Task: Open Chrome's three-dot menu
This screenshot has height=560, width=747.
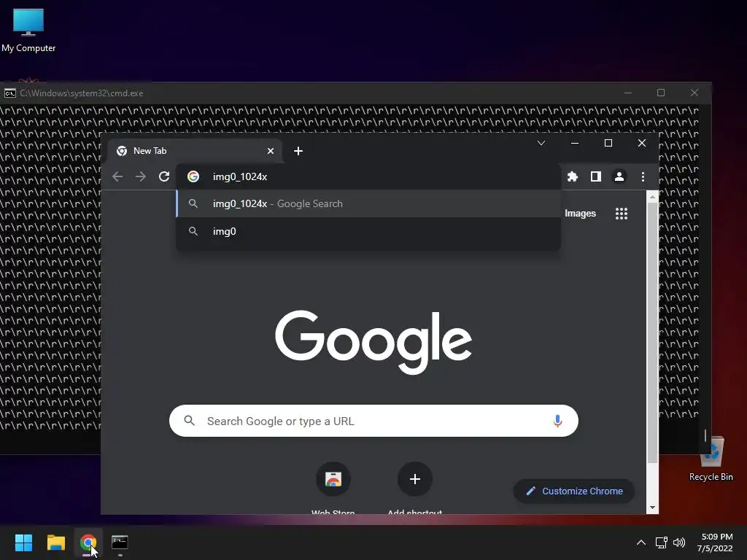Action: pos(643,176)
